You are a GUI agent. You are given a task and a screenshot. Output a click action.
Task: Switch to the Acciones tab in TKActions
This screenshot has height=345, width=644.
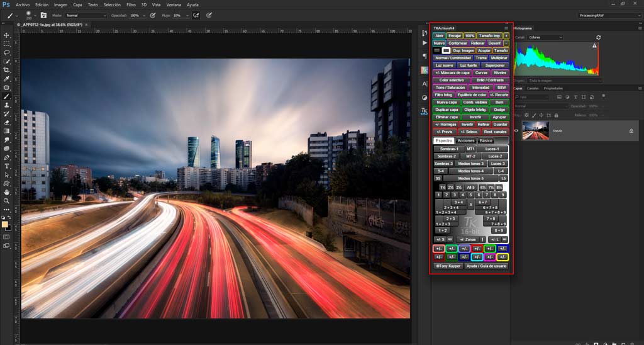click(466, 140)
